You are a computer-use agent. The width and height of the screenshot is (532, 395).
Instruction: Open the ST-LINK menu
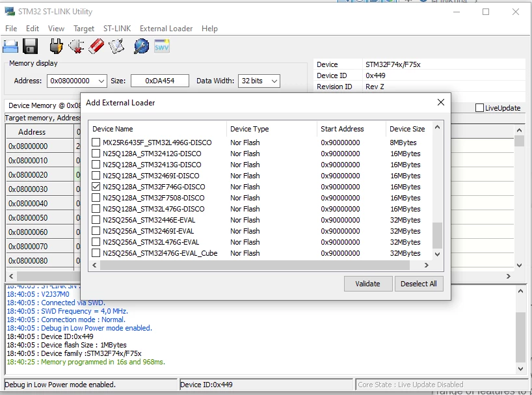117,29
